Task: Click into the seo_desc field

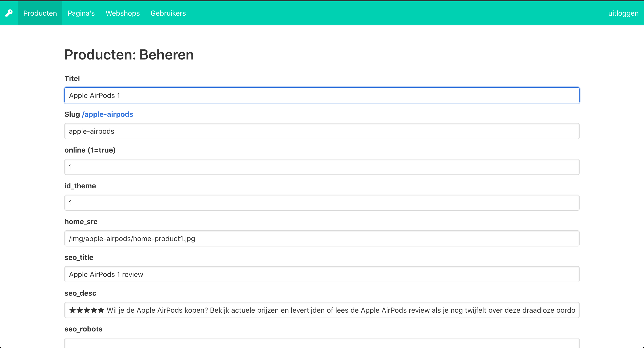Action: [322, 310]
